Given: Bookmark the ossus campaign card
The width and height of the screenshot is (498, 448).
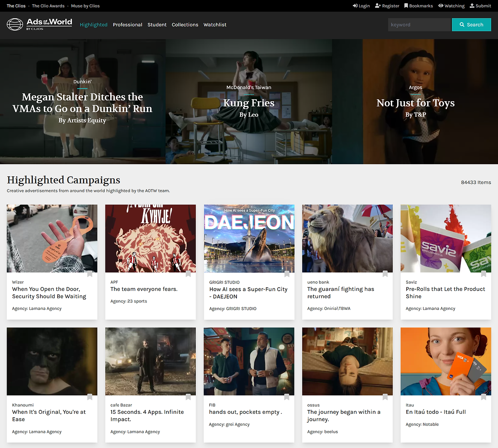Looking at the screenshot, I should click(x=385, y=397).
